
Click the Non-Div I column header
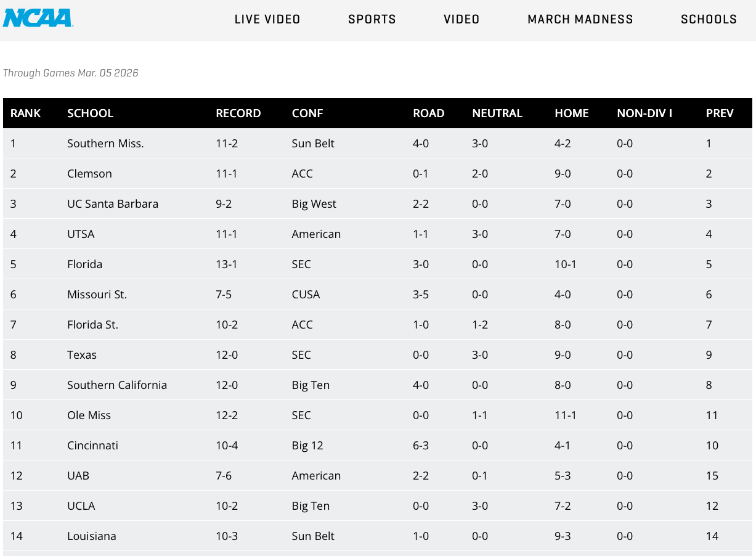[x=644, y=113]
